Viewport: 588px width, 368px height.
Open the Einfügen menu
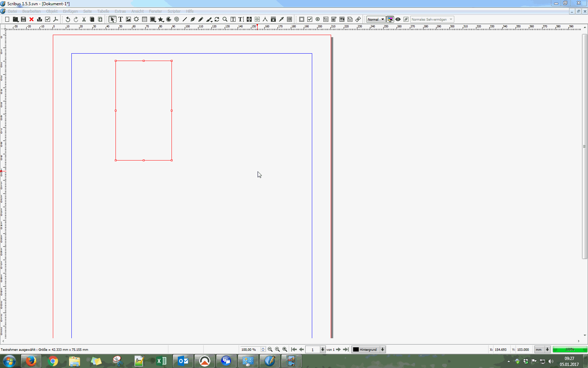pyautogui.click(x=70, y=11)
